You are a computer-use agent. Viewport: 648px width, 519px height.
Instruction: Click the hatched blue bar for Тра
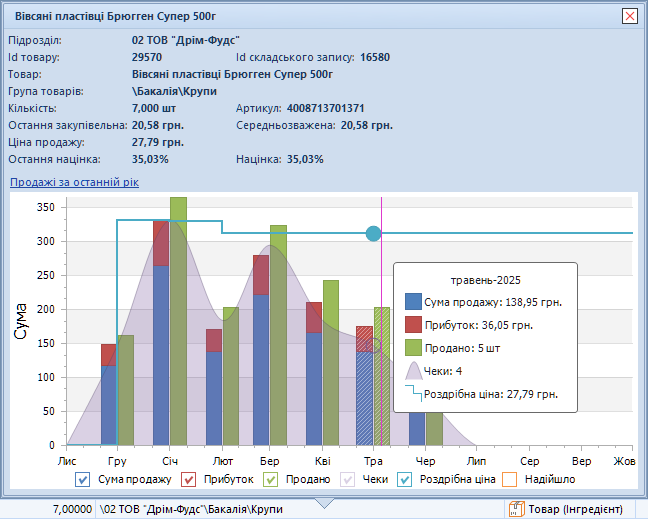coord(364,400)
